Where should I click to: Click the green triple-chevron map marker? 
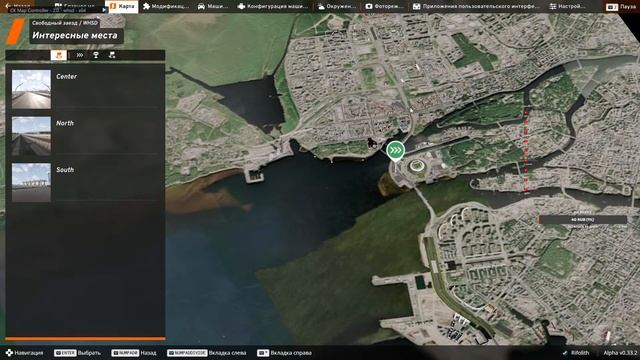point(396,151)
